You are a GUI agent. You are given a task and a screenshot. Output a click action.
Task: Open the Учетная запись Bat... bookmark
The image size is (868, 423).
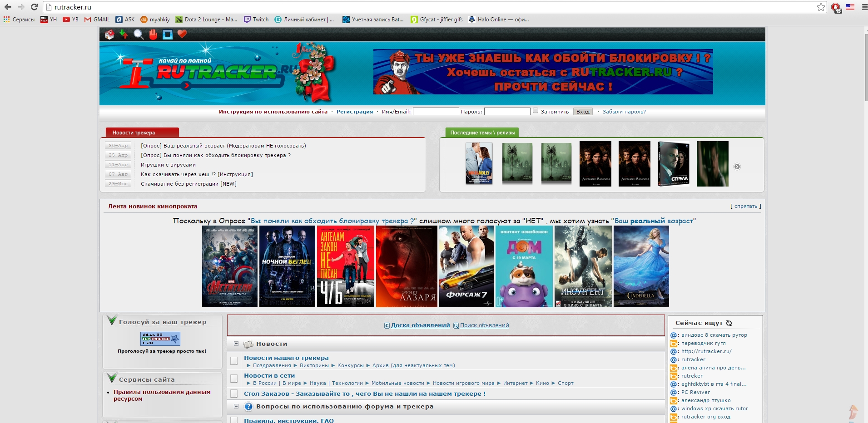point(373,20)
